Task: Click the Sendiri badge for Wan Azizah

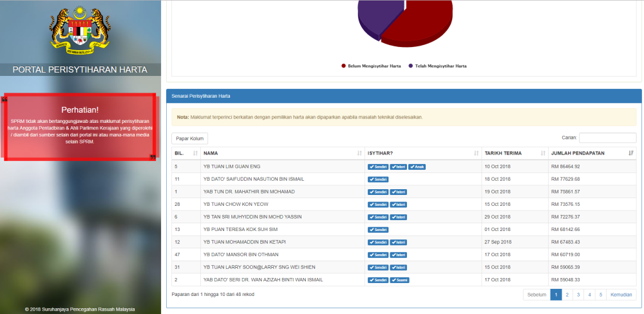Action: click(378, 280)
